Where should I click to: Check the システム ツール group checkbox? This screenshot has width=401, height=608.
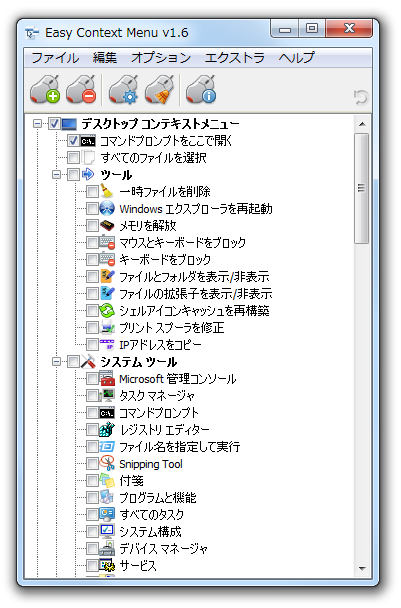pyautogui.click(x=73, y=362)
